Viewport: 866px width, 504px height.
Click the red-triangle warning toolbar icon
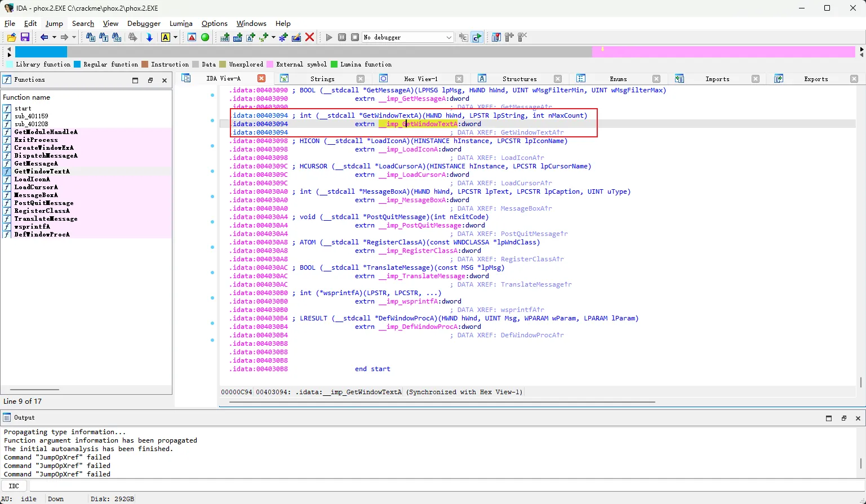[x=192, y=37]
